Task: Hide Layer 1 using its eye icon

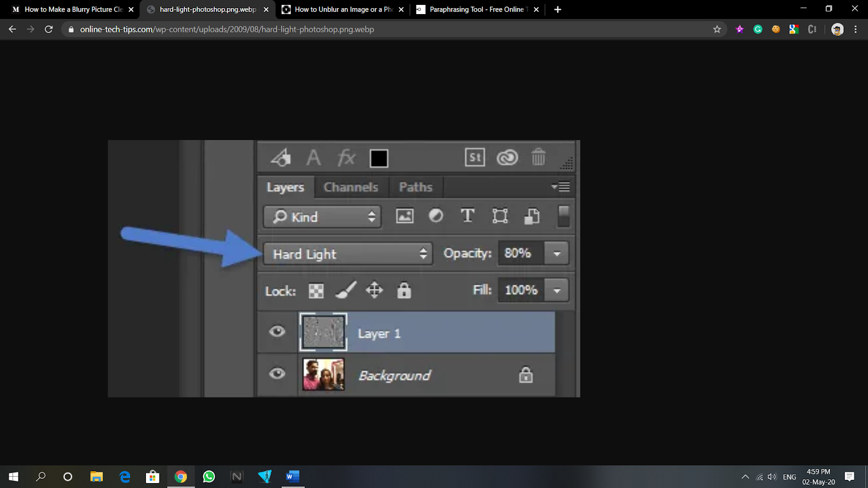Action: [x=277, y=331]
